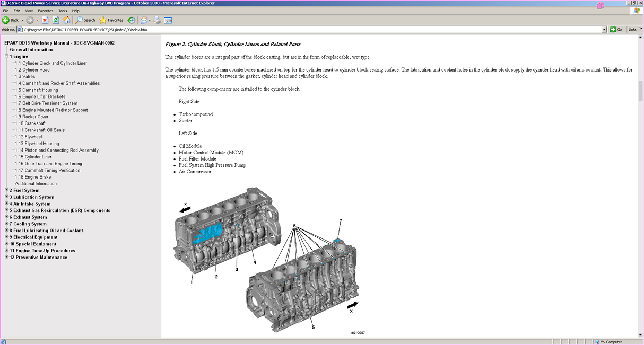The width and height of the screenshot is (644, 345).
Task: Refresh the page using the refresh icon
Action: pyautogui.click(x=56, y=20)
